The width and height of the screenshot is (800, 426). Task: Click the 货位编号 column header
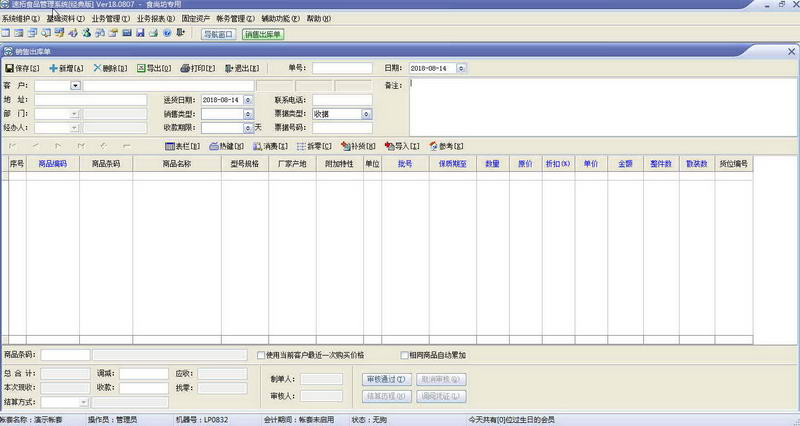734,164
